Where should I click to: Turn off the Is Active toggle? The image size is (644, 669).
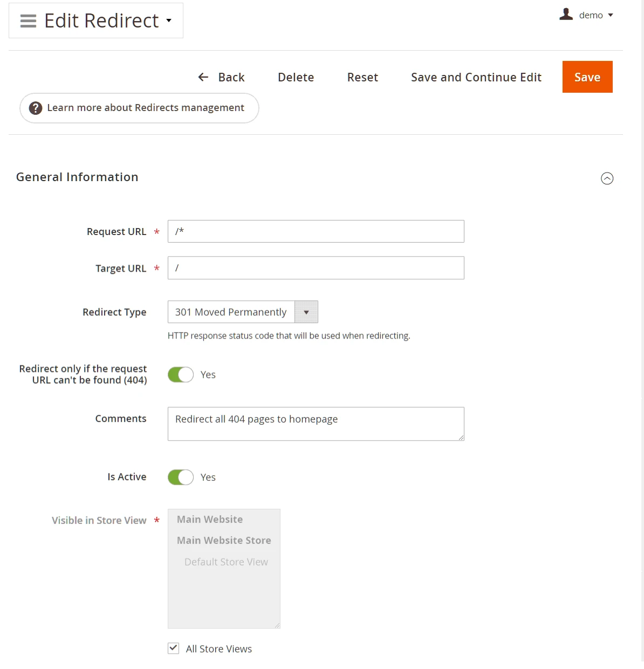tap(181, 477)
